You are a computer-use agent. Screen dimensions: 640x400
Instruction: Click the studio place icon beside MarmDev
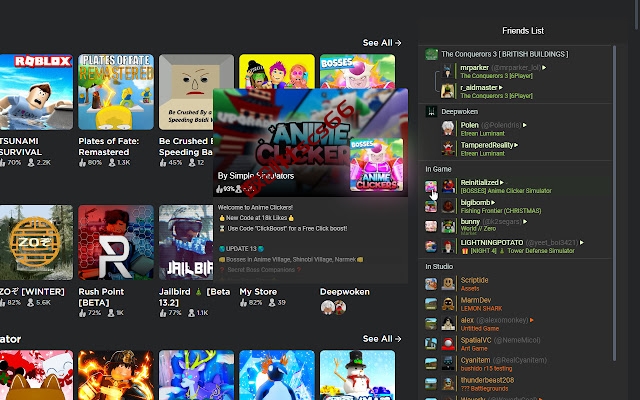tap(431, 304)
